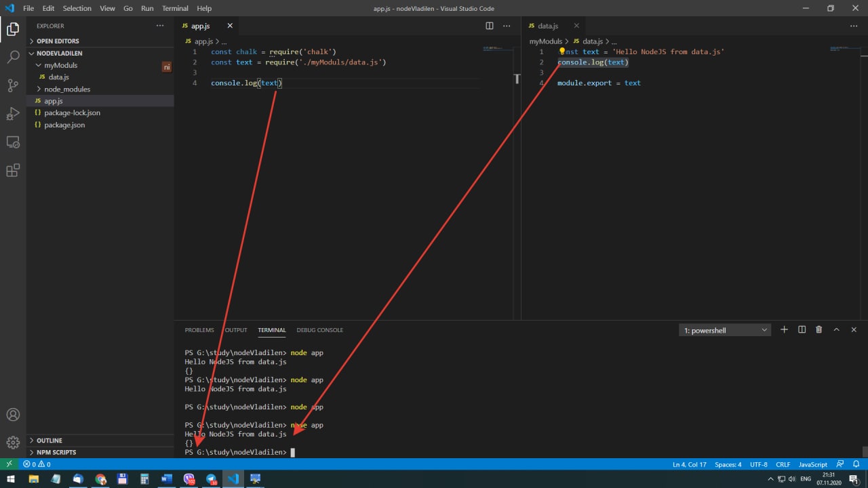This screenshot has width=868, height=488.
Task: Select the Terminal panel tab
Action: coord(272,330)
